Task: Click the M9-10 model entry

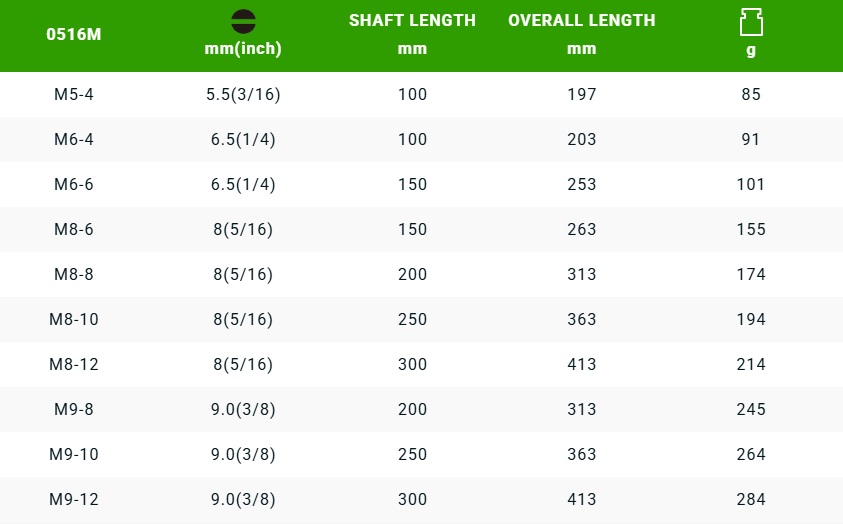Action: 74,455
